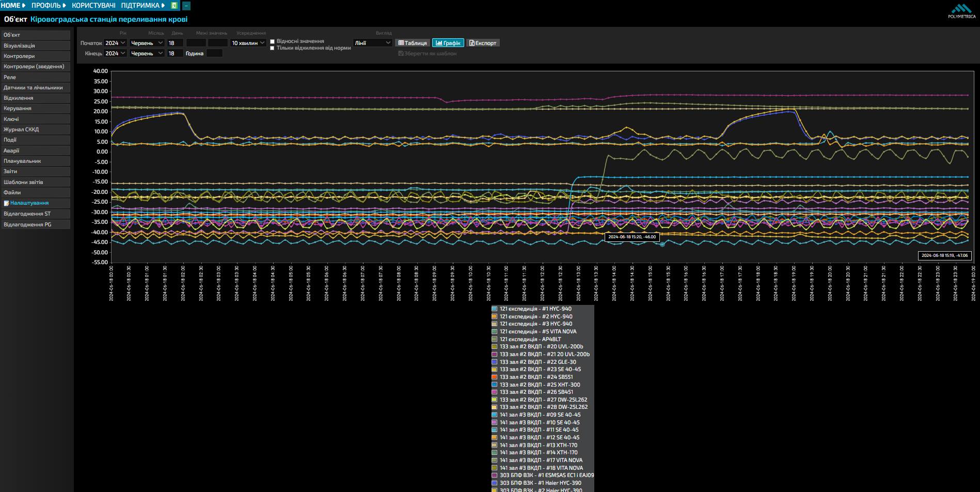
Task: Click the Polymetrica logo
Action: [961, 11]
